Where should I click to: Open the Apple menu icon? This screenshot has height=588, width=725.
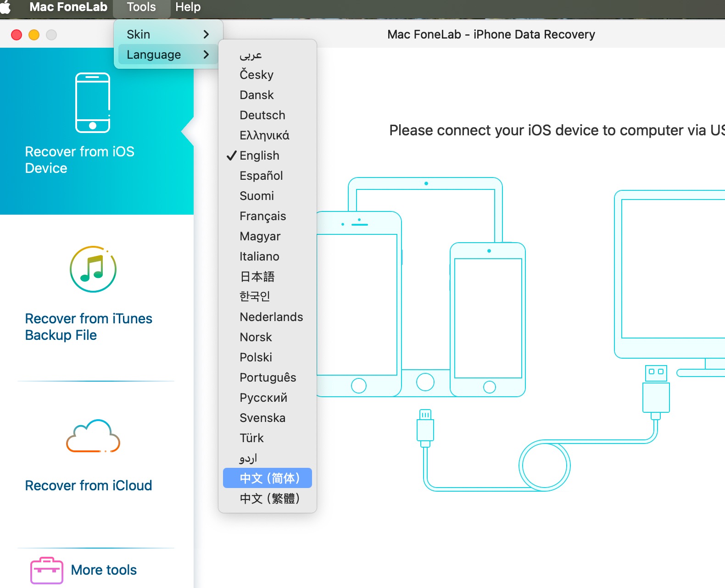pos(6,7)
